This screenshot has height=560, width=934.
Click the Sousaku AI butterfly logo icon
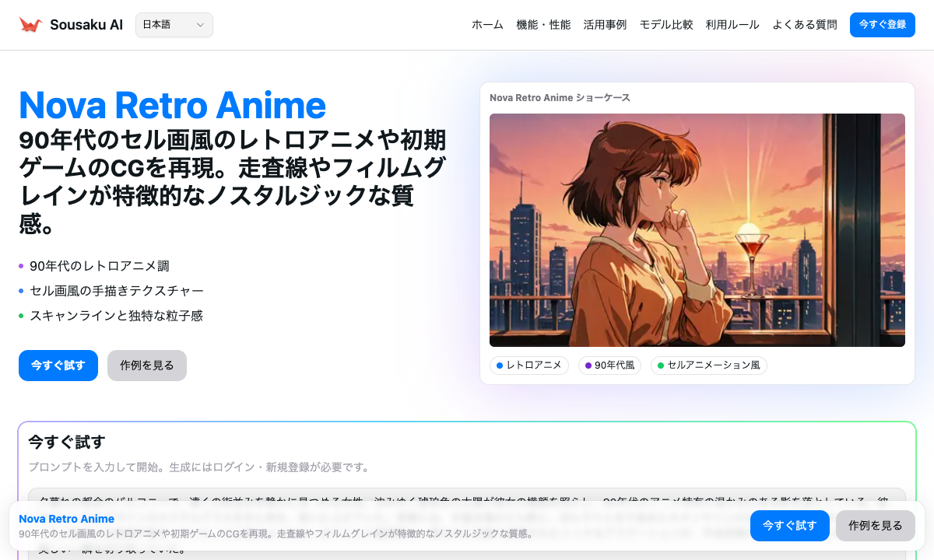30,24
